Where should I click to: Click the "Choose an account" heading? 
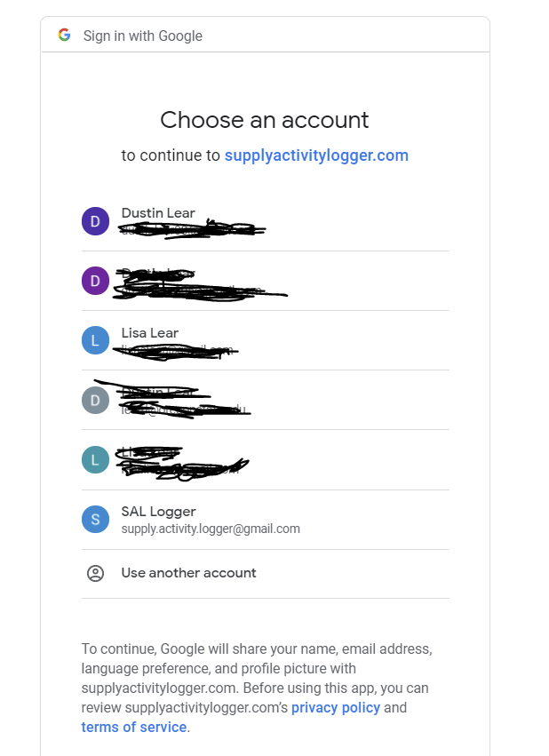pos(265,120)
